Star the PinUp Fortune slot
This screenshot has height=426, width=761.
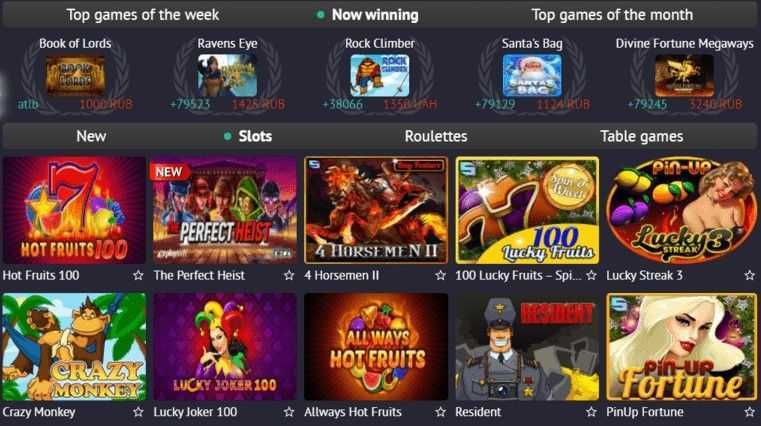click(750, 412)
